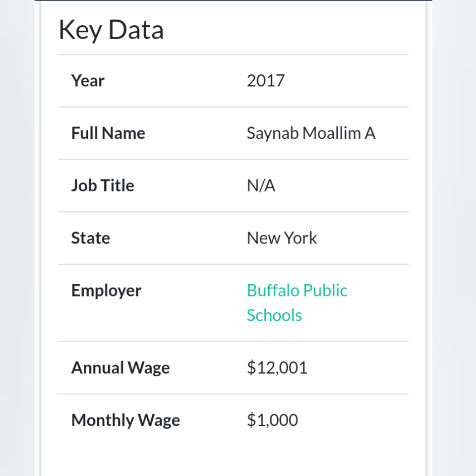The height and width of the screenshot is (476, 476).
Task: Click the word Schools in employer link
Action: point(274,315)
